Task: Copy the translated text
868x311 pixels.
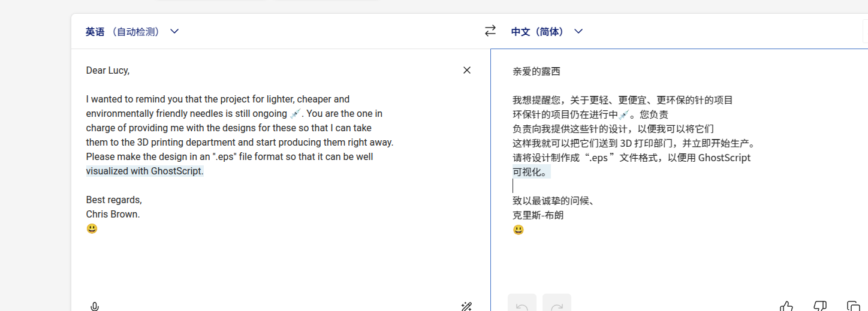Action: point(853,306)
